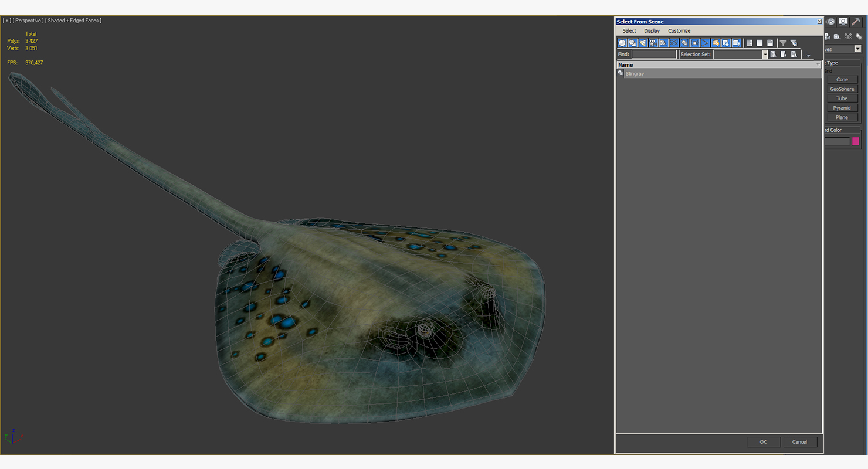
Task: Click Name column filter arrow
Action: (x=819, y=64)
